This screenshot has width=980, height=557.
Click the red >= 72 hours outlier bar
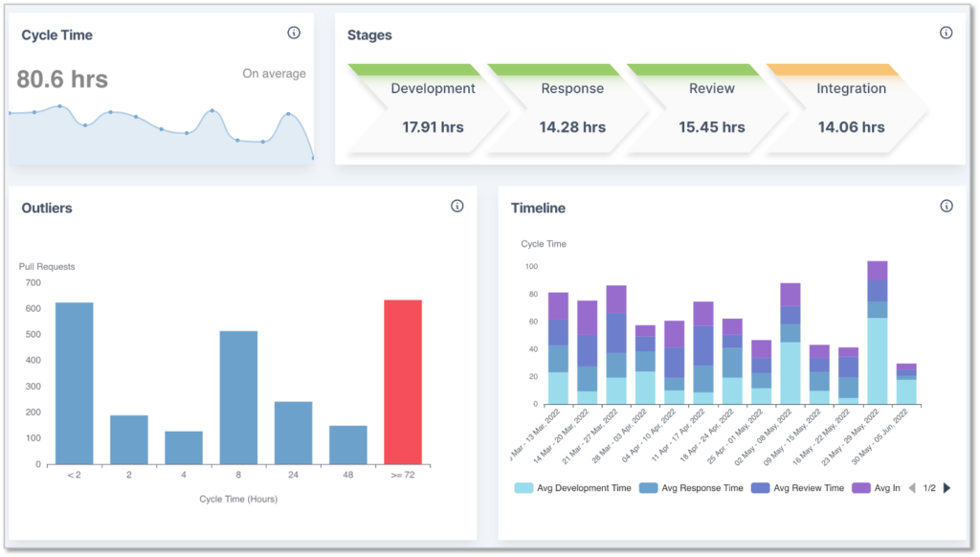(x=403, y=382)
